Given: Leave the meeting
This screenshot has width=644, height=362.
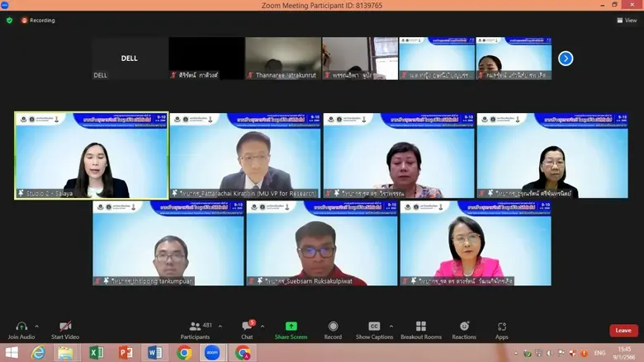Looking at the screenshot, I should tap(623, 331).
